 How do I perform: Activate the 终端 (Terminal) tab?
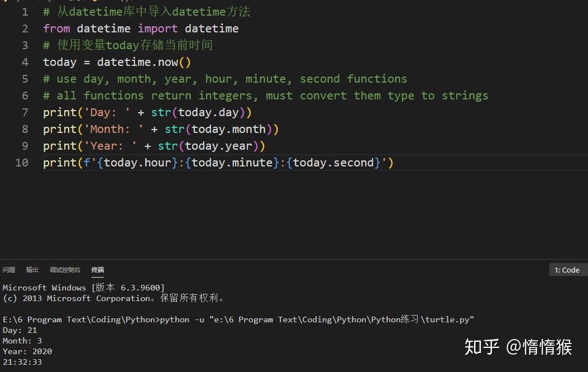point(97,270)
